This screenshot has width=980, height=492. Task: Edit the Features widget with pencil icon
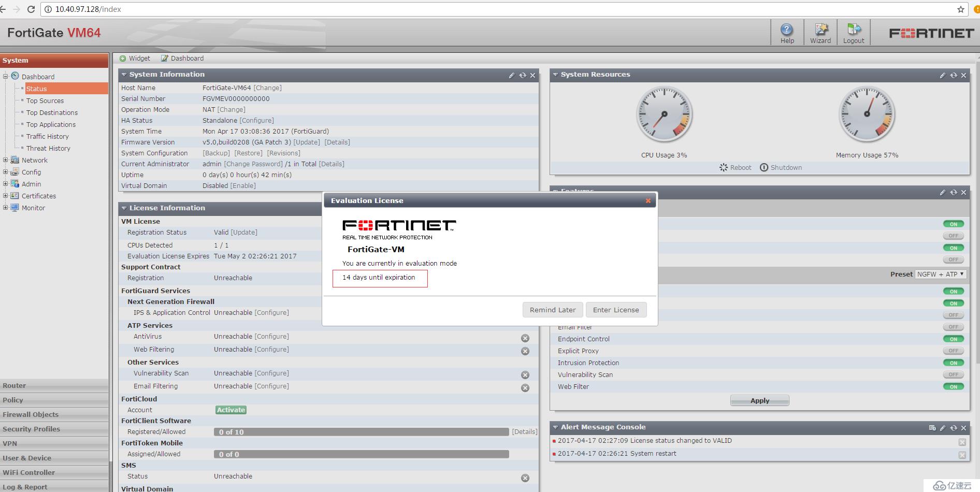(x=943, y=192)
